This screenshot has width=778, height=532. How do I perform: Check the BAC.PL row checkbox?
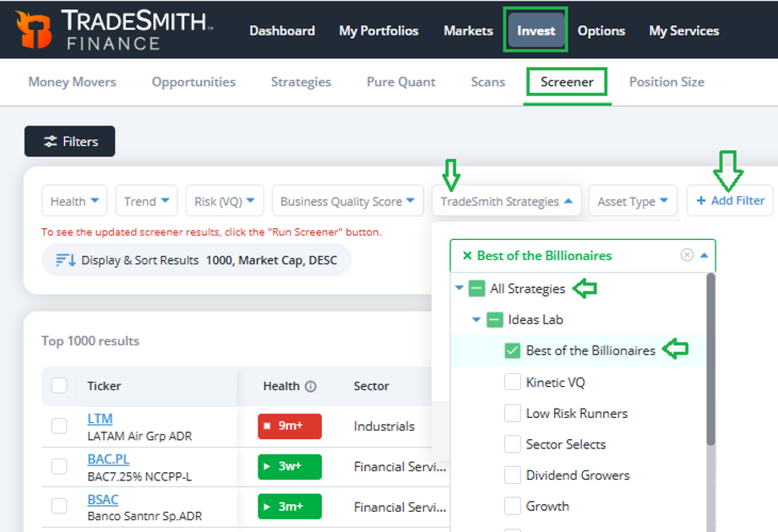point(59,466)
